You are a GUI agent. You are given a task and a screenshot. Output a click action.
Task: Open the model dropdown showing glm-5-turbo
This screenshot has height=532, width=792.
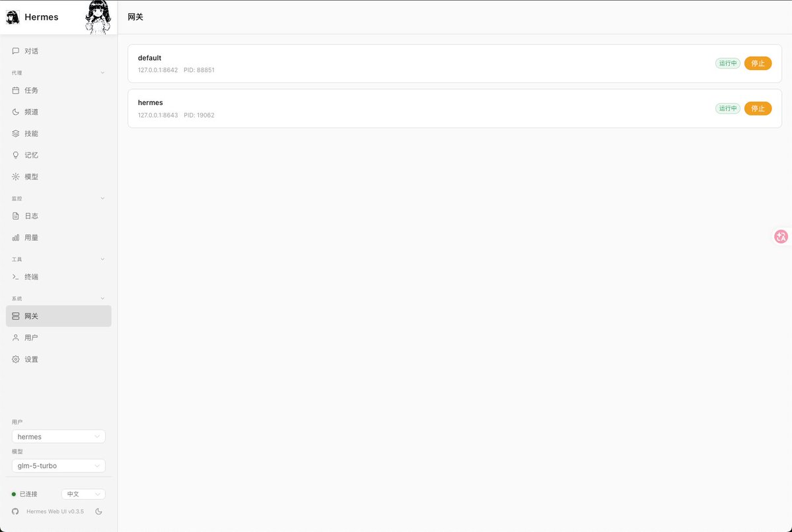59,465
